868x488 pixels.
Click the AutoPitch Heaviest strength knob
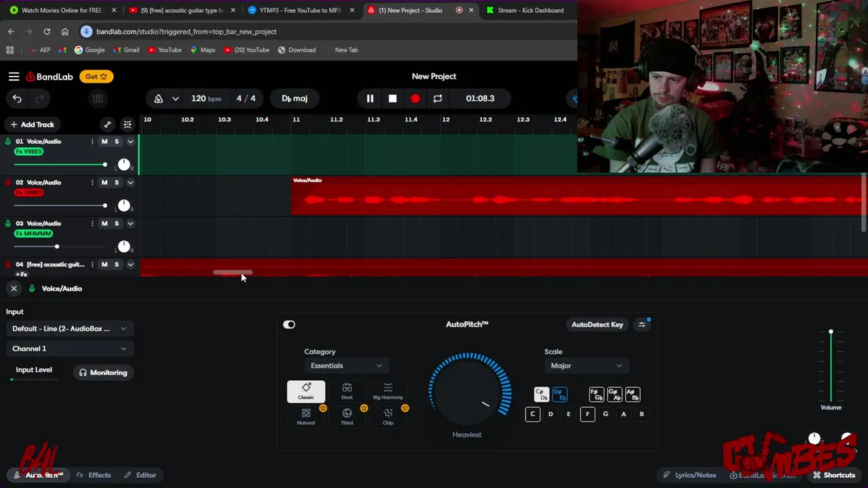point(469,389)
